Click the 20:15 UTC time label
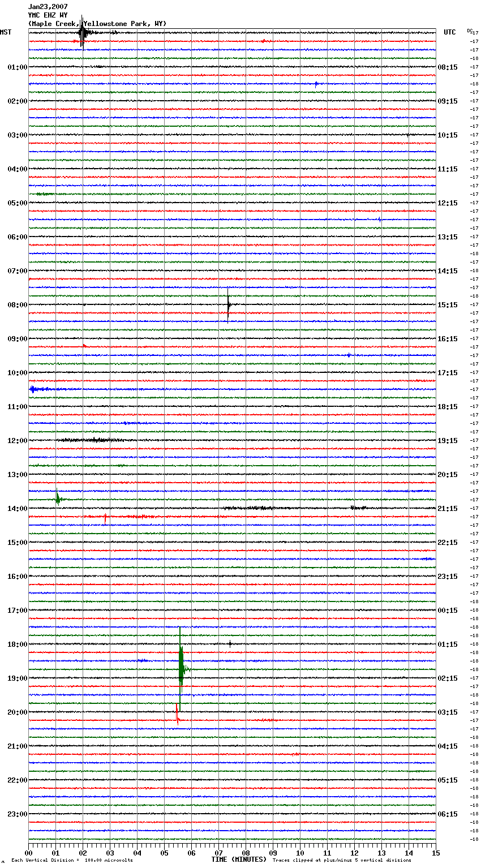The image size is (481, 868). pyautogui.click(x=448, y=475)
